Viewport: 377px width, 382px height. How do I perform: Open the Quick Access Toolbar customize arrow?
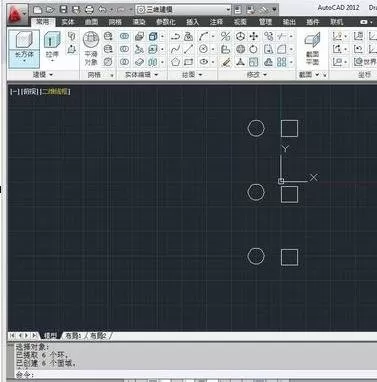pos(275,10)
